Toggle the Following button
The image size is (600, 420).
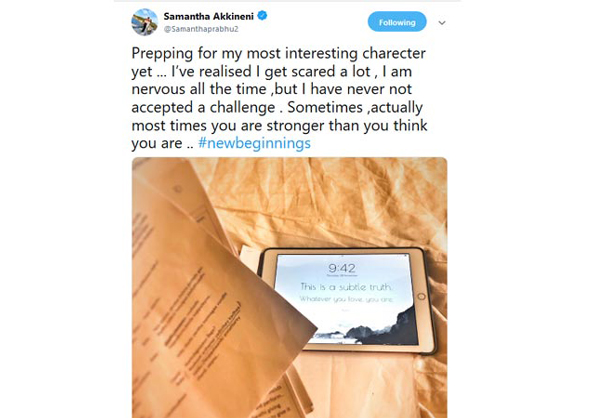pyautogui.click(x=397, y=22)
